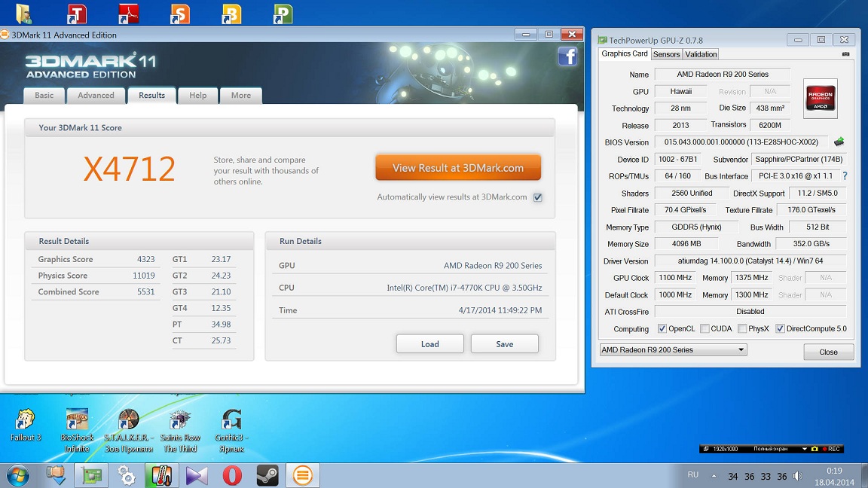Click the Radeon Graphics logo in GPU-Z
868x488 pixels.
point(821,99)
